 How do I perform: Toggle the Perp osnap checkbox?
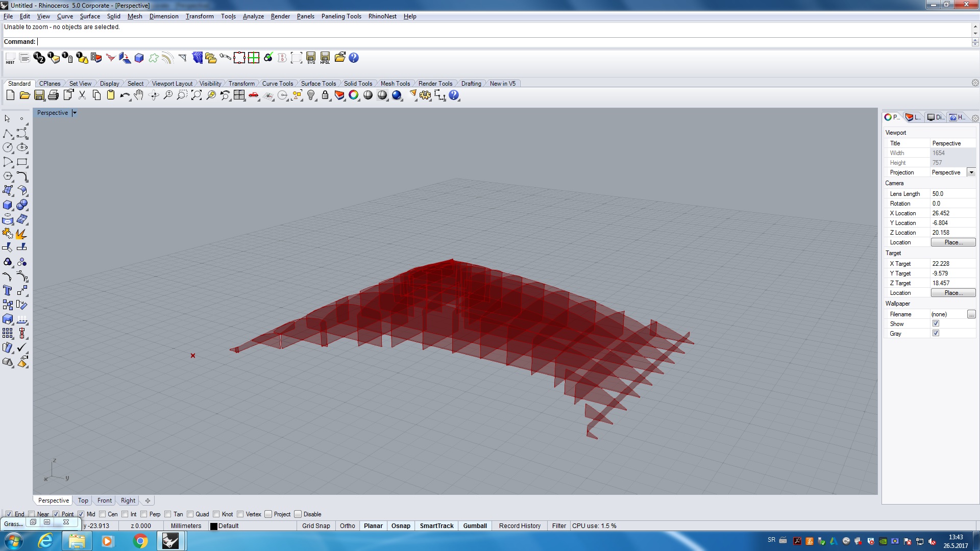point(144,514)
